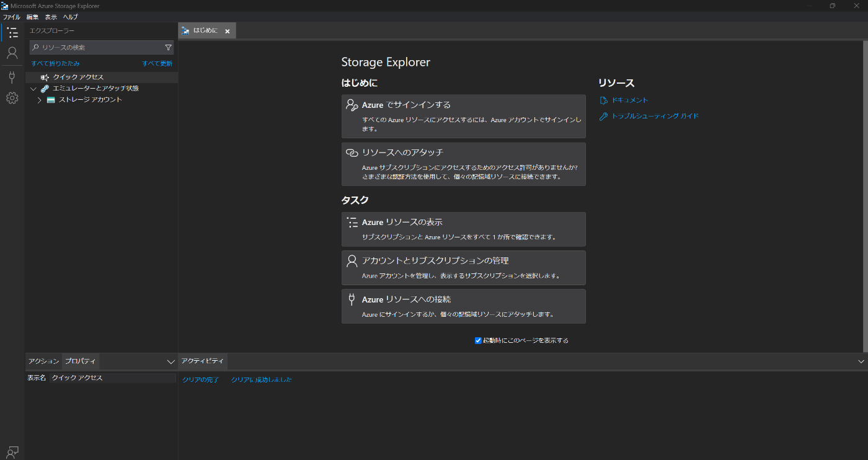Click Azure でサインインする button

pyautogui.click(x=463, y=116)
